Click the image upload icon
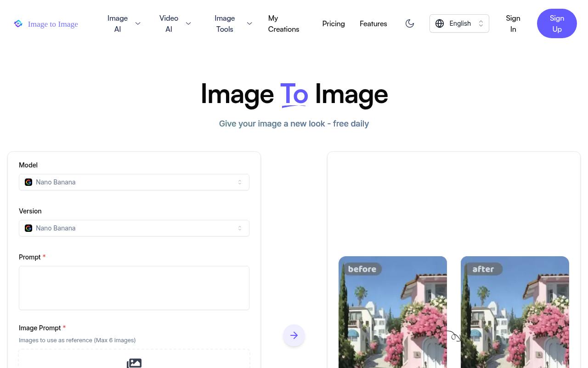 [x=134, y=363]
